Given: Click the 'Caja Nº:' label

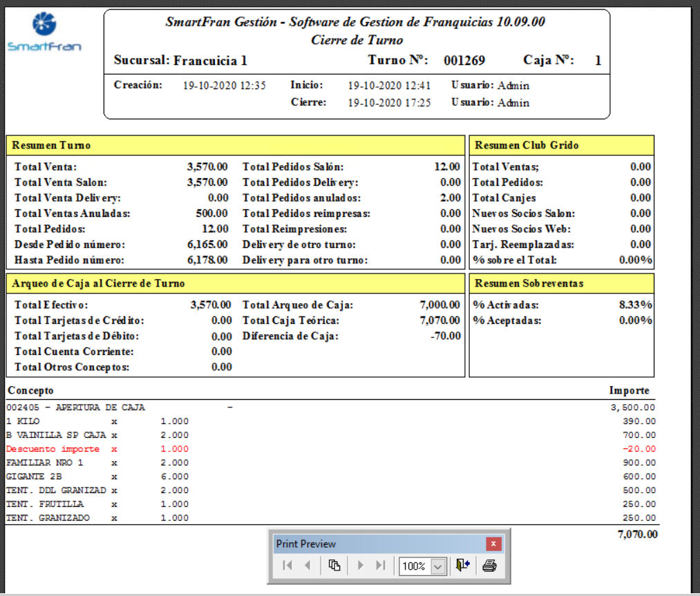Looking at the screenshot, I should coord(549,60).
